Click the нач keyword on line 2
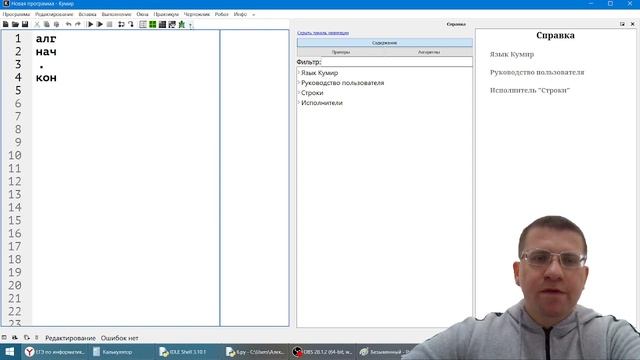 [x=46, y=52]
